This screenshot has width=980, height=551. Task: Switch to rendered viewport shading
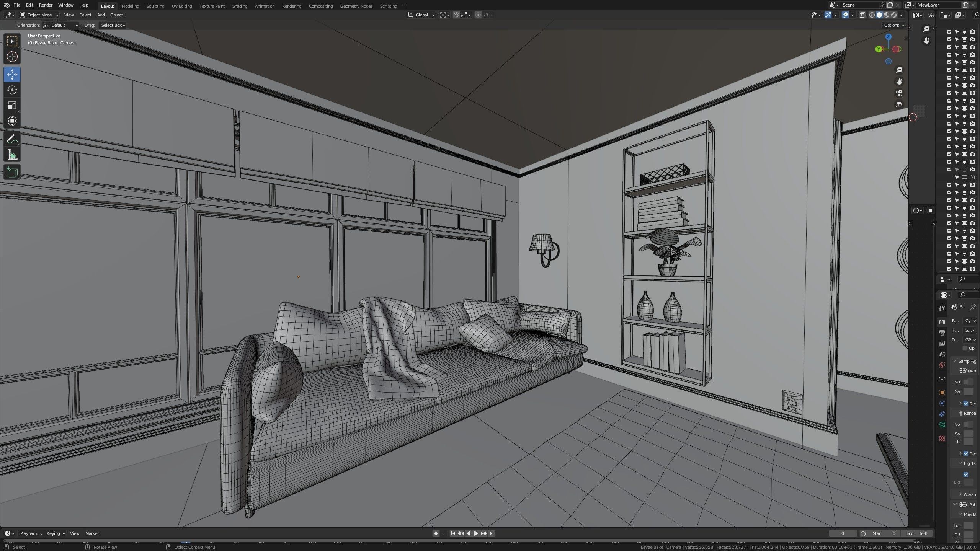point(894,15)
